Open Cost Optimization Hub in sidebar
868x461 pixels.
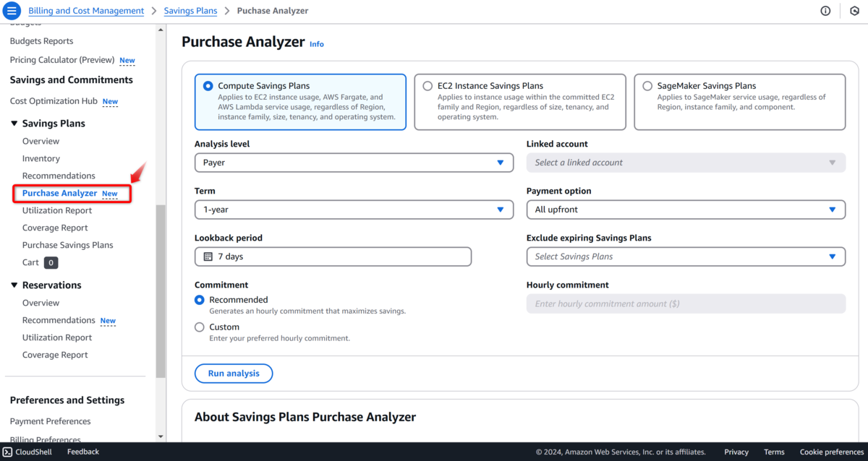[54, 101]
